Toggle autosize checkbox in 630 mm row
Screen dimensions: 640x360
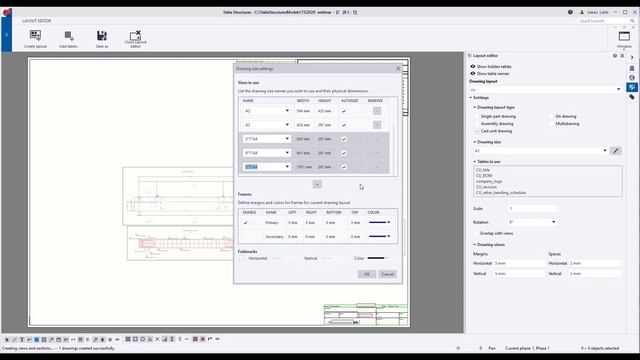click(344, 139)
